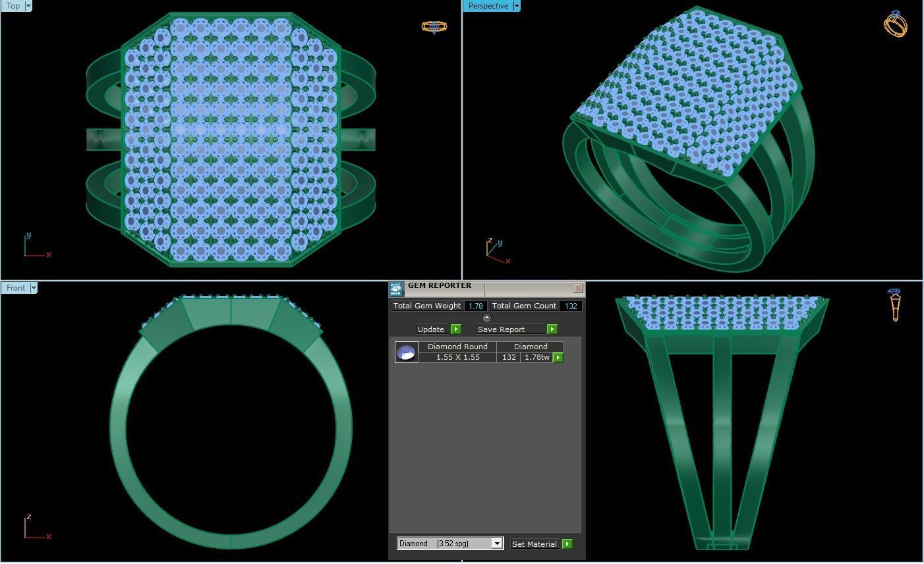924x564 pixels.
Task: Click the Total Gem Count label
Action: click(525, 306)
